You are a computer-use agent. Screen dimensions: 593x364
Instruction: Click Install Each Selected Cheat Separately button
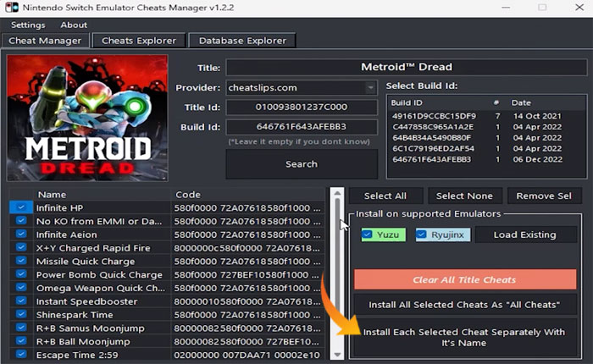[464, 339]
